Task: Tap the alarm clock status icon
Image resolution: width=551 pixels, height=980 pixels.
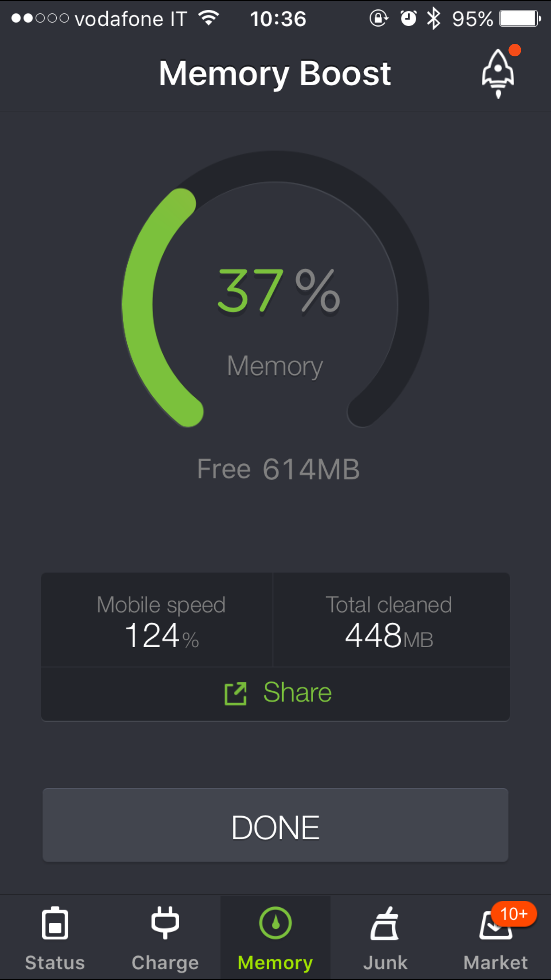Action: [x=408, y=19]
